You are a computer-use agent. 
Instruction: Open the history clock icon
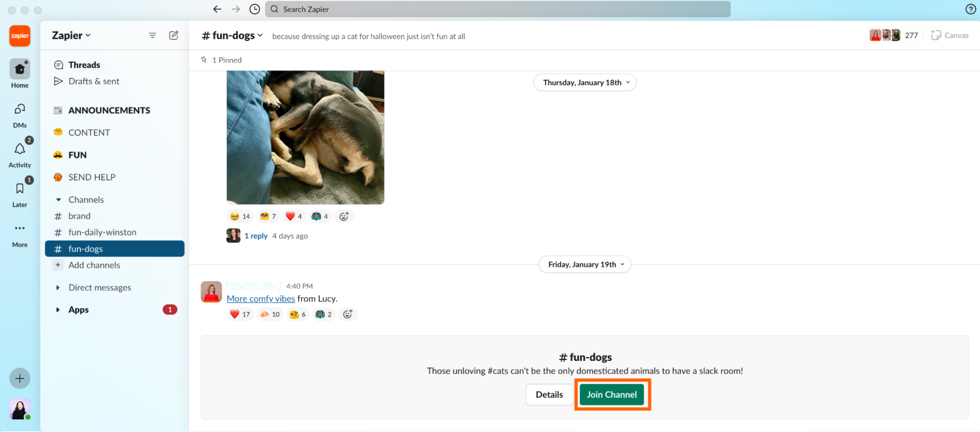click(254, 9)
